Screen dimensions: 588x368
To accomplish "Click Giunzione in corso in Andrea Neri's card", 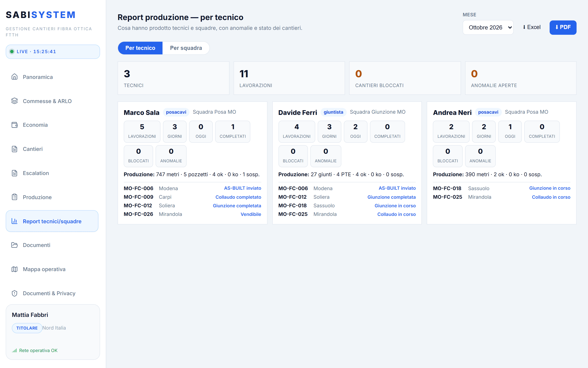I will point(550,188).
